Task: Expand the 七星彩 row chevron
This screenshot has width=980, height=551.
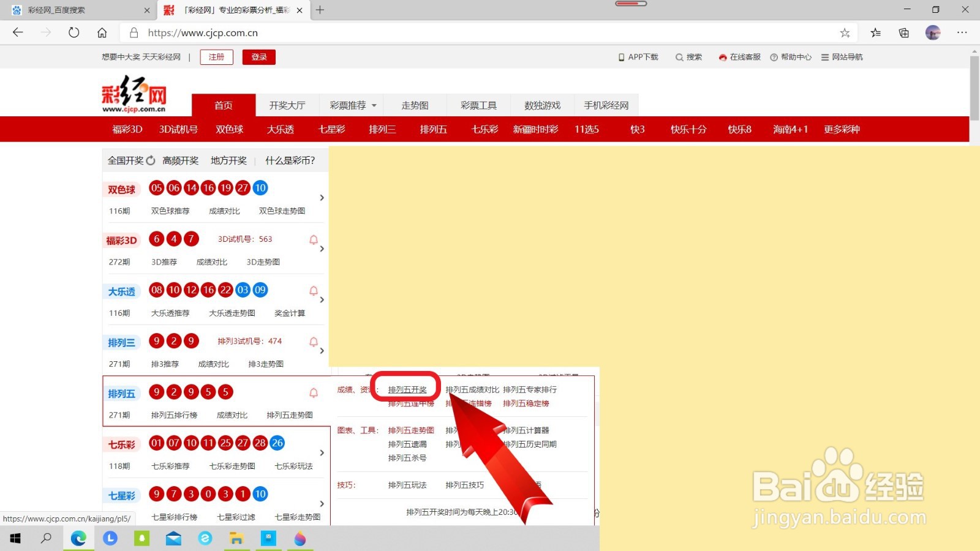Action: (x=322, y=504)
